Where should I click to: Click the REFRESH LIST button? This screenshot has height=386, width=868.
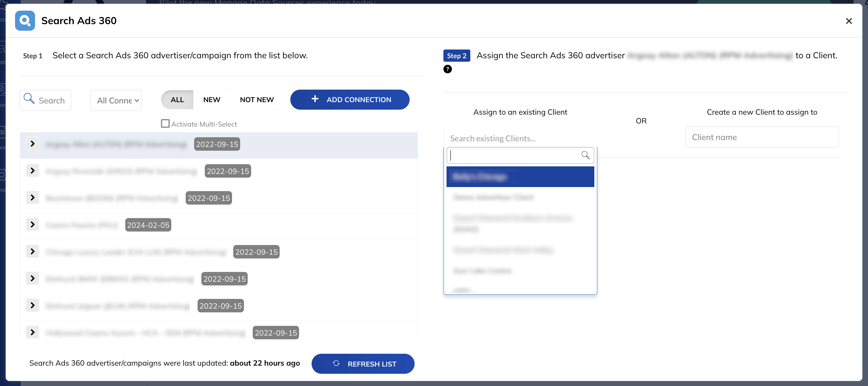[x=363, y=364]
